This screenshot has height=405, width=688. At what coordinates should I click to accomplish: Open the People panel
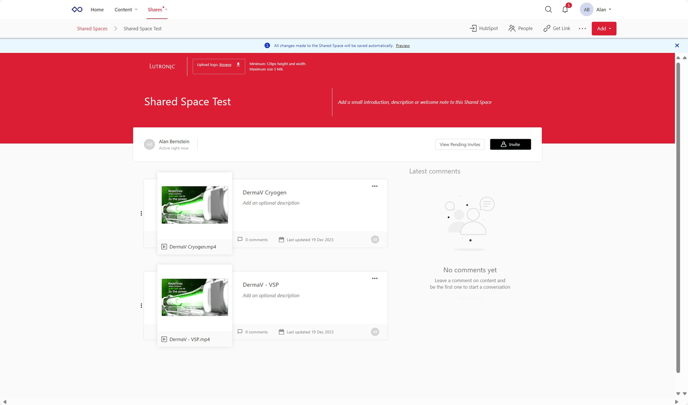[520, 28]
